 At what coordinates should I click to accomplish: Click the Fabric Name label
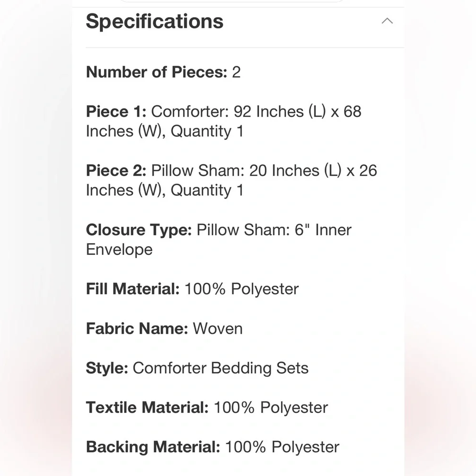click(137, 328)
